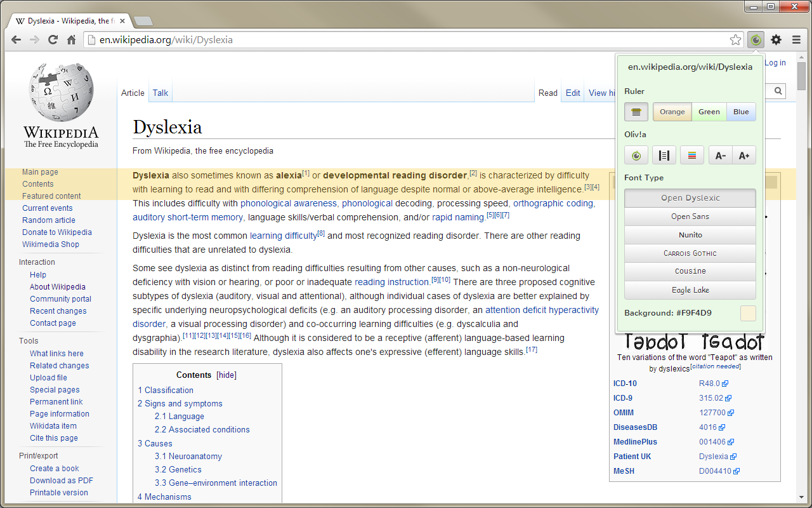Image resolution: width=812 pixels, height=508 pixels.
Task: Click the Oliv!a eye logo button
Action: pos(636,156)
